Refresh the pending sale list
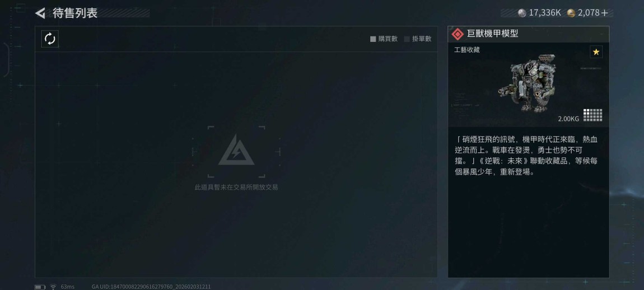This screenshot has height=290, width=644. coord(50,39)
